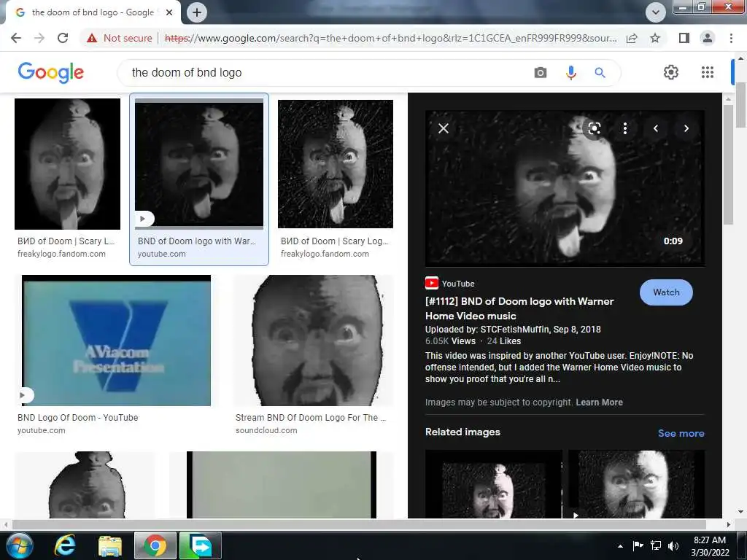Share this page from address bar
Image resolution: width=747 pixels, height=560 pixels.
pyautogui.click(x=632, y=38)
